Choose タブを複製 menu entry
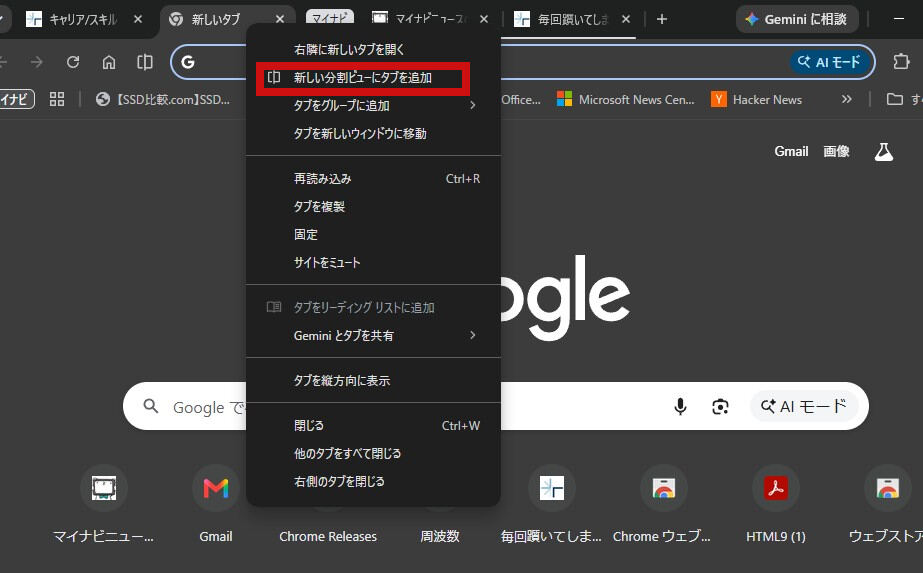923x573 pixels. (373, 207)
